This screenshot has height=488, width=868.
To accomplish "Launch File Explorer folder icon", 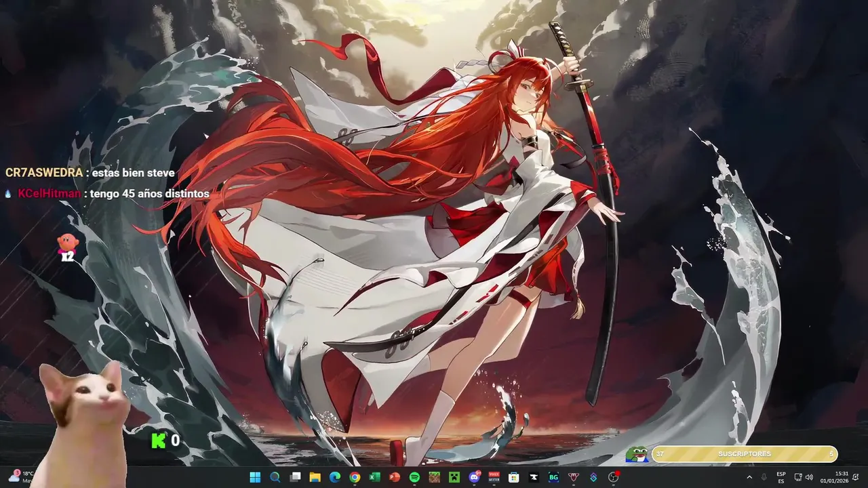I will [x=315, y=477].
